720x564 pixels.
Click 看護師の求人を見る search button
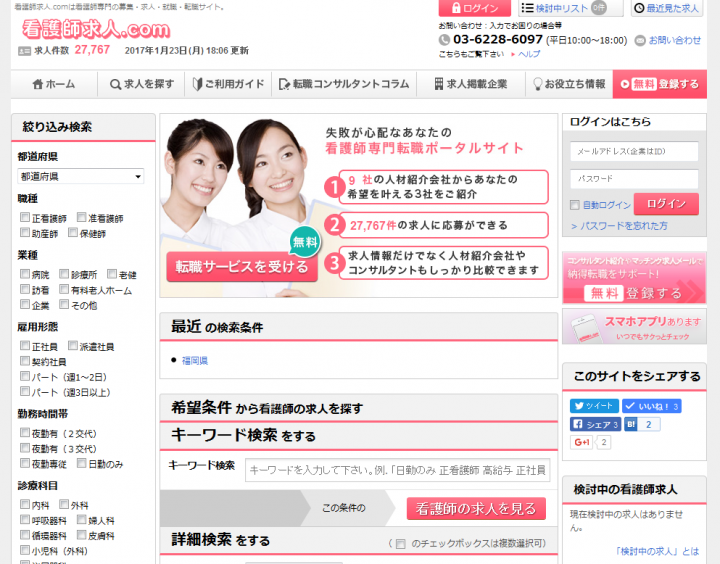click(x=476, y=508)
